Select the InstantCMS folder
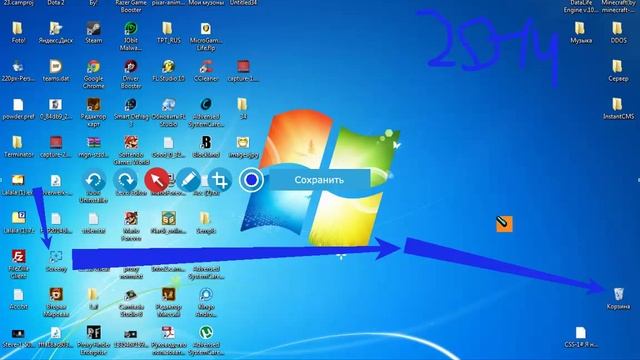 (618, 109)
